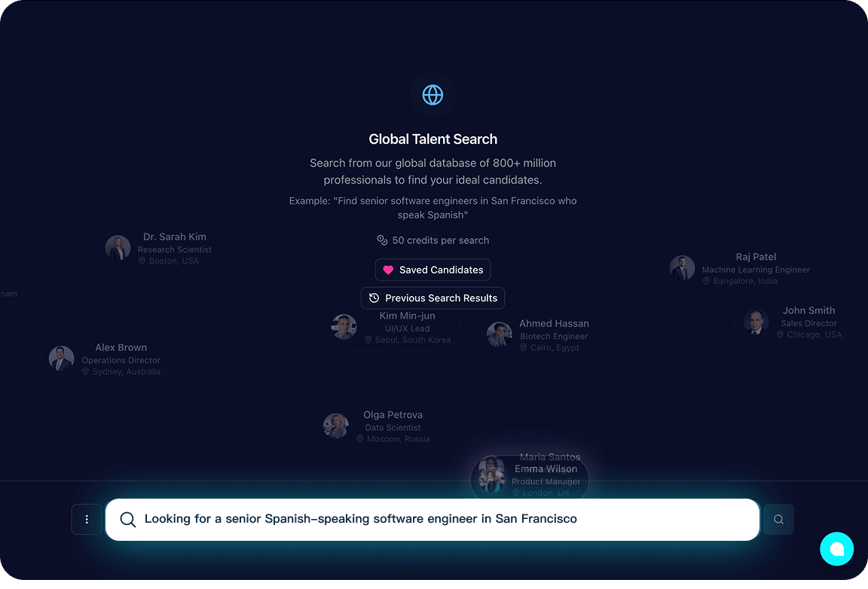
Task: Click the history clock icon
Action: [x=374, y=298]
